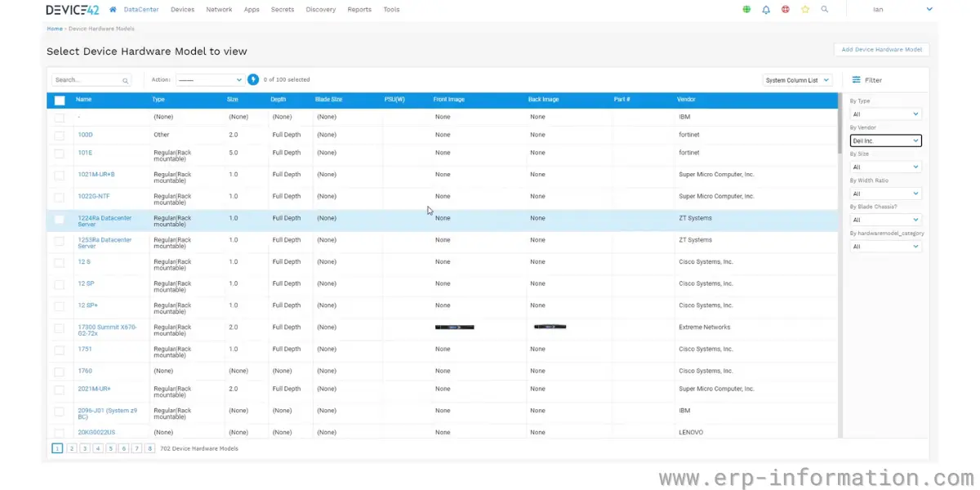Open the Tools menu

pyautogui.click(x=391, y=10)
